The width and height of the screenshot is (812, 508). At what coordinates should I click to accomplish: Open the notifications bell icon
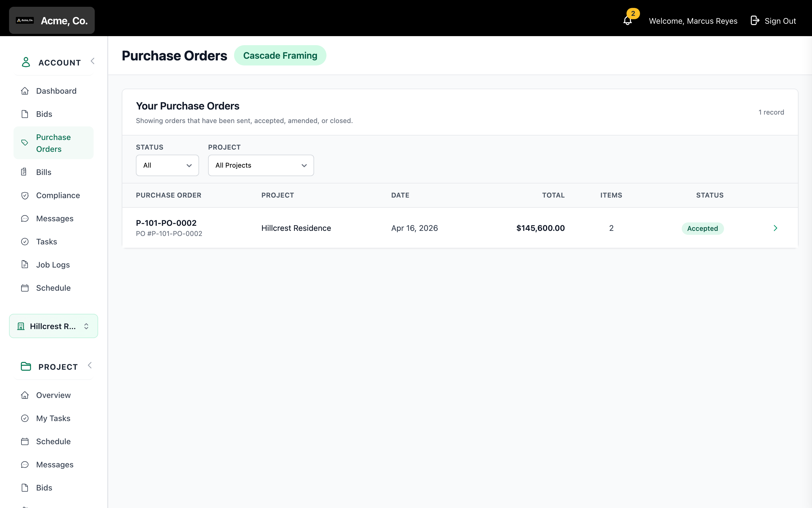coord(627,21)
